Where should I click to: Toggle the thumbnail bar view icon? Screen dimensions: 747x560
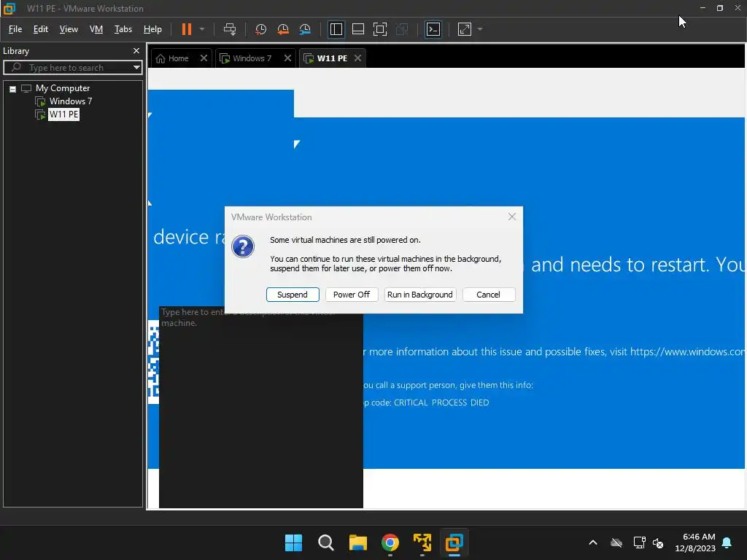[357, 29]
